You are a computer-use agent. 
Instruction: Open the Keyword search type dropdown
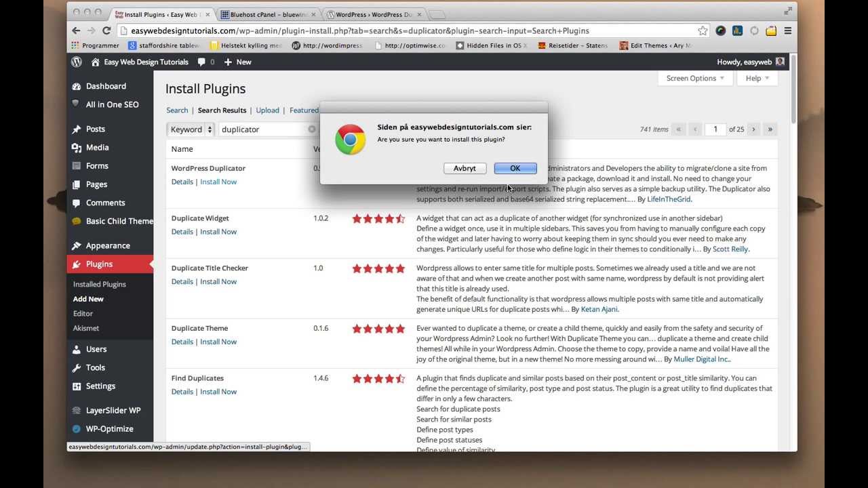tap(191, 129)
